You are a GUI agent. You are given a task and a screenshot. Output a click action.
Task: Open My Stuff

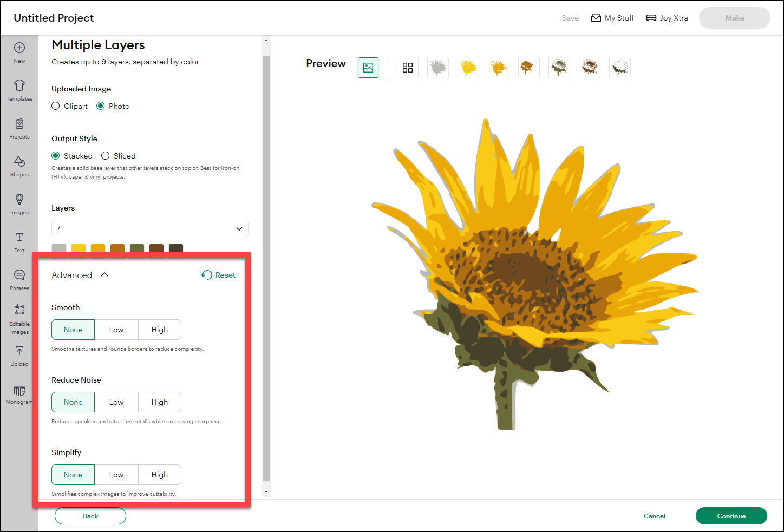click(x=612, y=17)
